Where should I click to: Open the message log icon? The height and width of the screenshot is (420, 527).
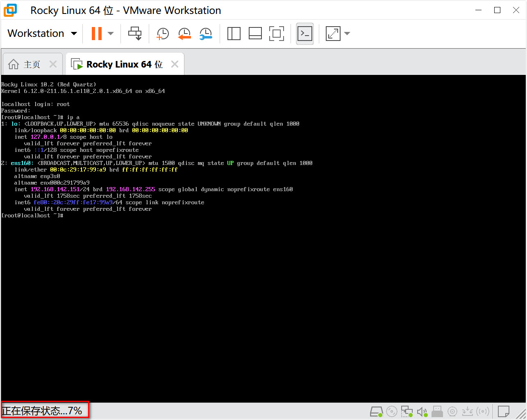click(504, 411)
